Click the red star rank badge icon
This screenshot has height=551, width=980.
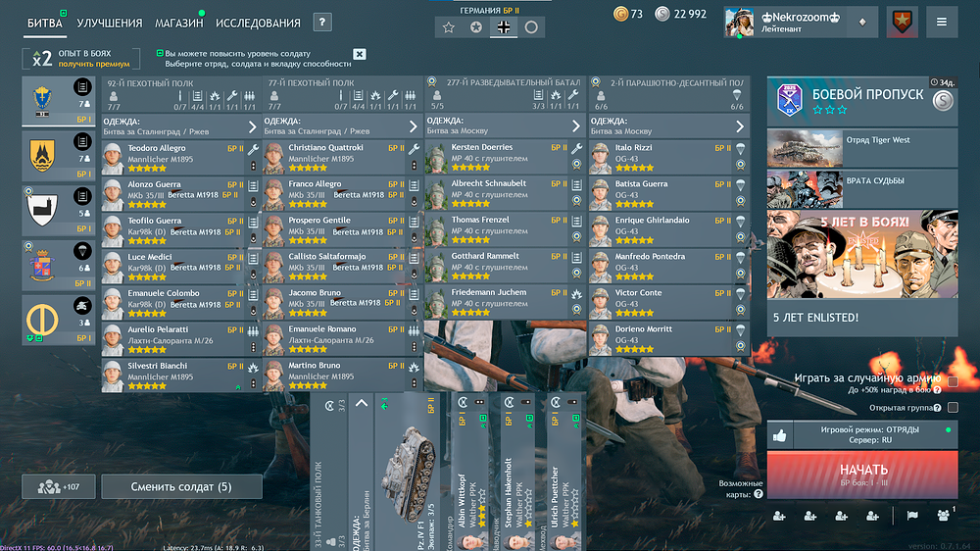click(901, 22)
